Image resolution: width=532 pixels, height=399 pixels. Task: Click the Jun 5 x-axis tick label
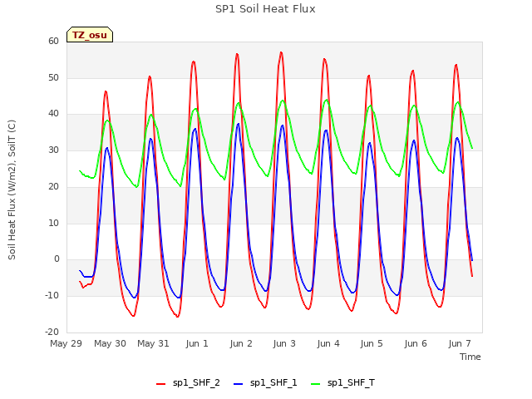pos(372,343)
